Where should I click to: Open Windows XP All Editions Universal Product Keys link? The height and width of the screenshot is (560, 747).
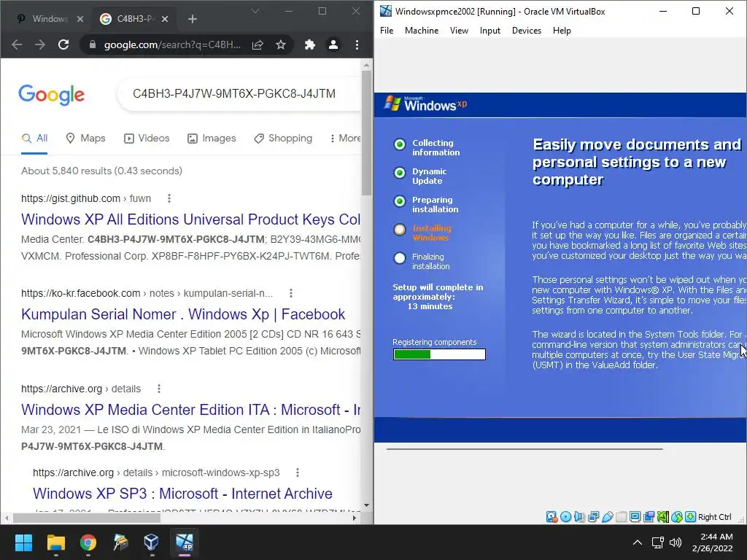(190, 219)
